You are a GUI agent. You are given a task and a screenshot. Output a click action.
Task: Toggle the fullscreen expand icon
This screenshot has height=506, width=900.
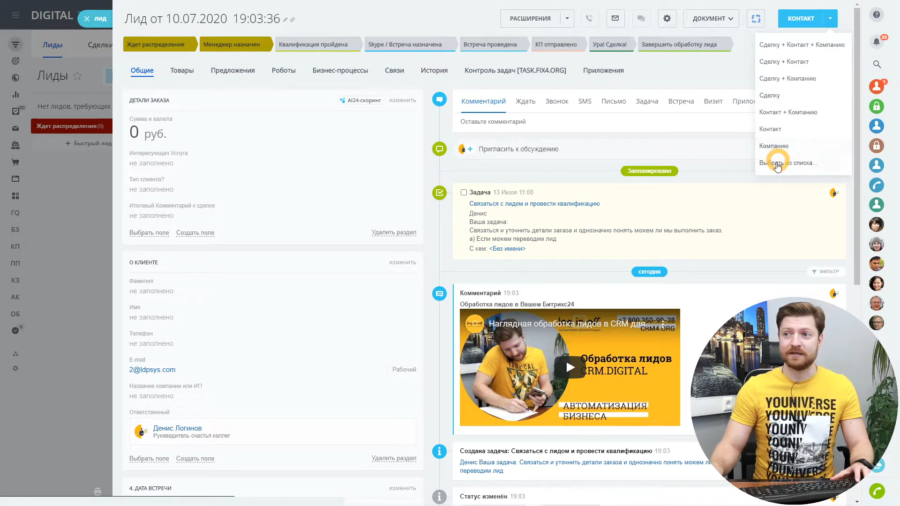pos(756,18)
